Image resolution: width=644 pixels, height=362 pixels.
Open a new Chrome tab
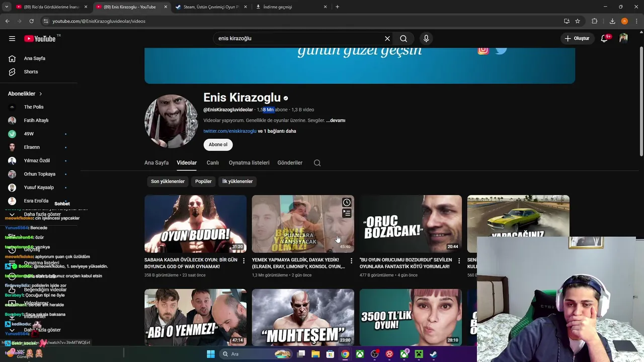pos(337,7)
